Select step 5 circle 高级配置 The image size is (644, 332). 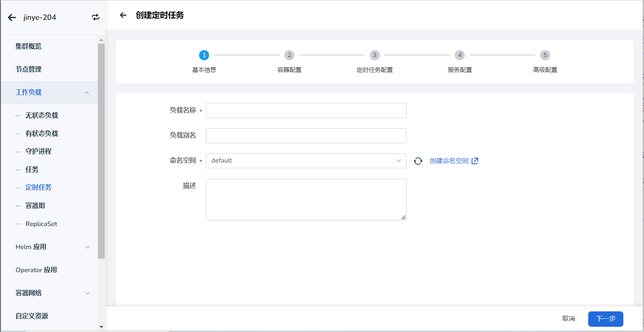coord(545,55)
